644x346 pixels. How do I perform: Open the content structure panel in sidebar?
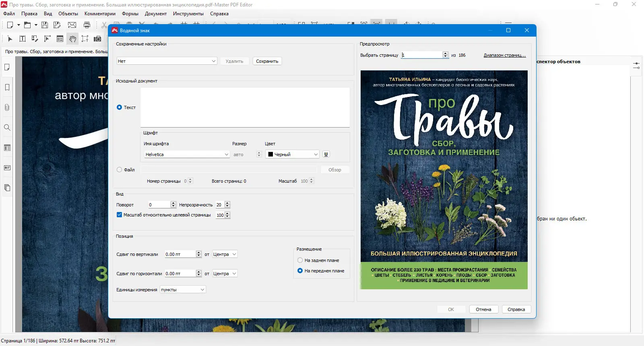[x=7, y=148]
